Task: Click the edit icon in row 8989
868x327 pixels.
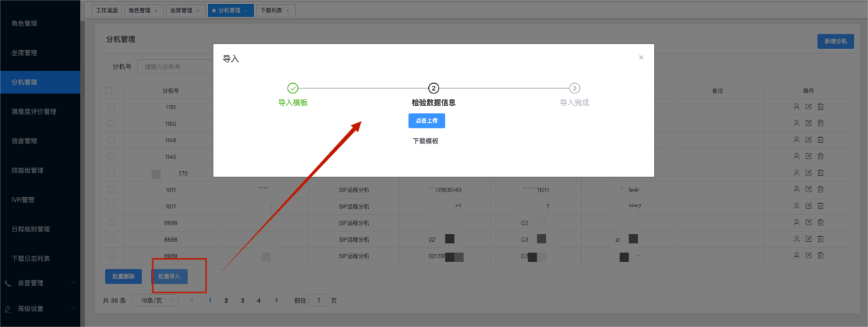Action: [x=808, y=256]
